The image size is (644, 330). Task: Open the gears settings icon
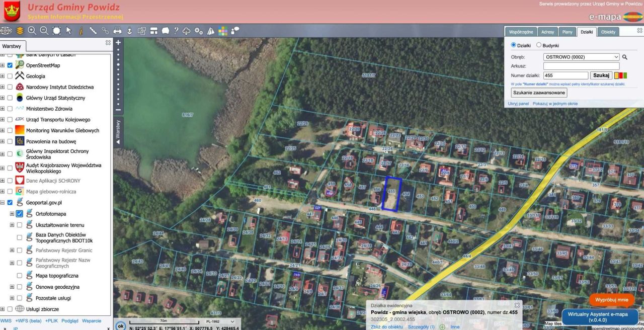point(199,31)
